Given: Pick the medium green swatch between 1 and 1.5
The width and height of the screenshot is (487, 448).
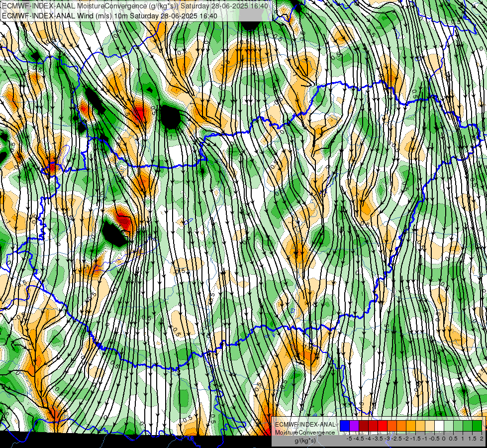Looking at the screenshot, I should [468, 426].
